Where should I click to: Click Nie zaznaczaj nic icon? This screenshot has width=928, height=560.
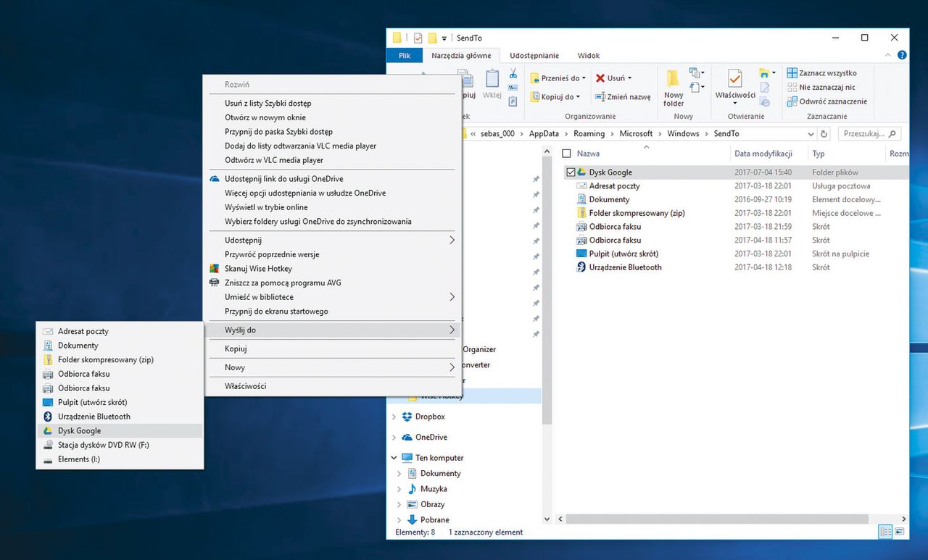[x=792, y=87]
